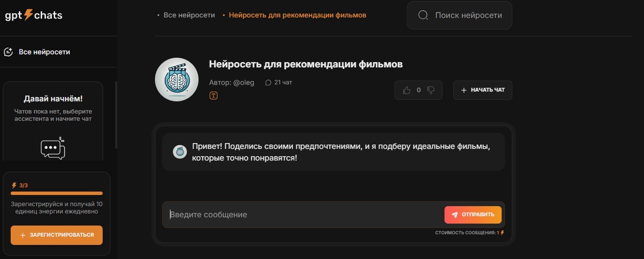Viewport: 644px width, 259px height.
Task: Click the Давай начнём! heading
Action: [53, 98]
